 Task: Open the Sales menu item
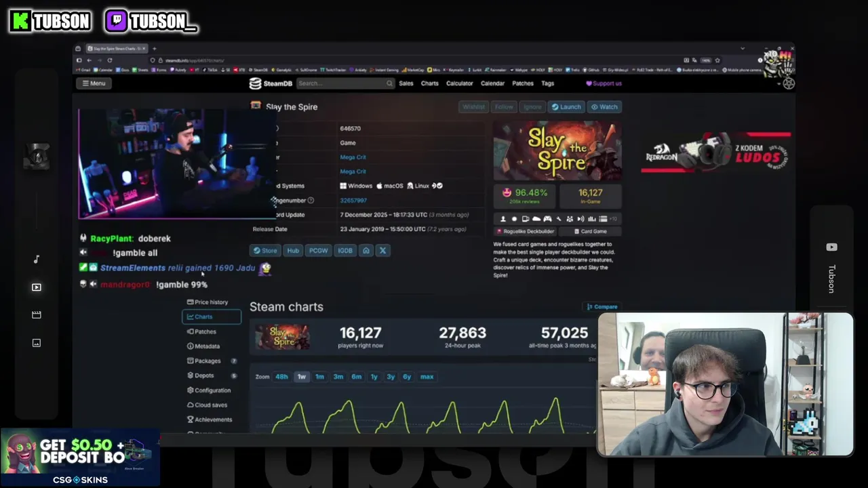406,83
